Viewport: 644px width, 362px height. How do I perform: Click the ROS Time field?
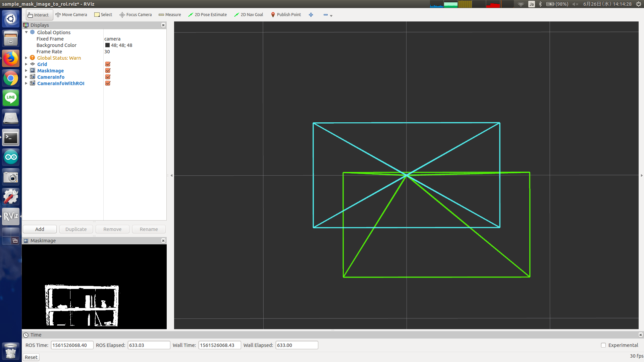click(72, 345)
